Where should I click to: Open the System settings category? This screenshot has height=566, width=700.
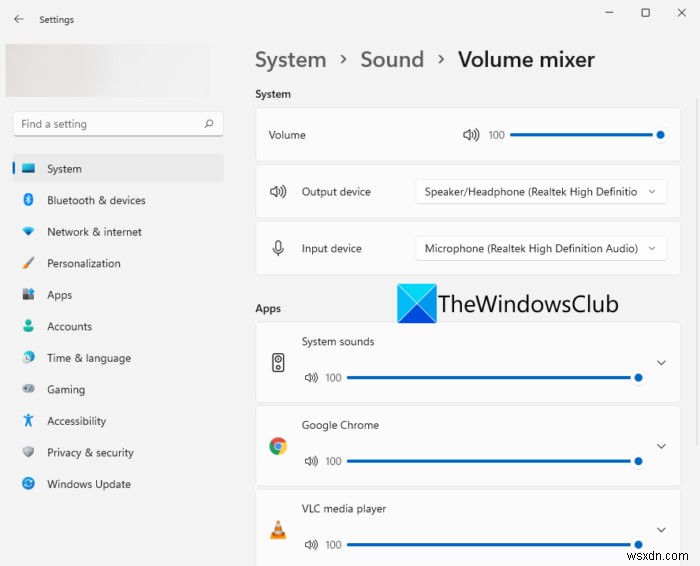click(x=118, y=168)
